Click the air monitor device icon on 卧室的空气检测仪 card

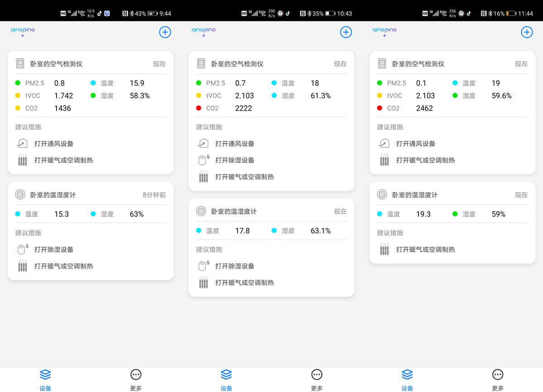point(20,63)
